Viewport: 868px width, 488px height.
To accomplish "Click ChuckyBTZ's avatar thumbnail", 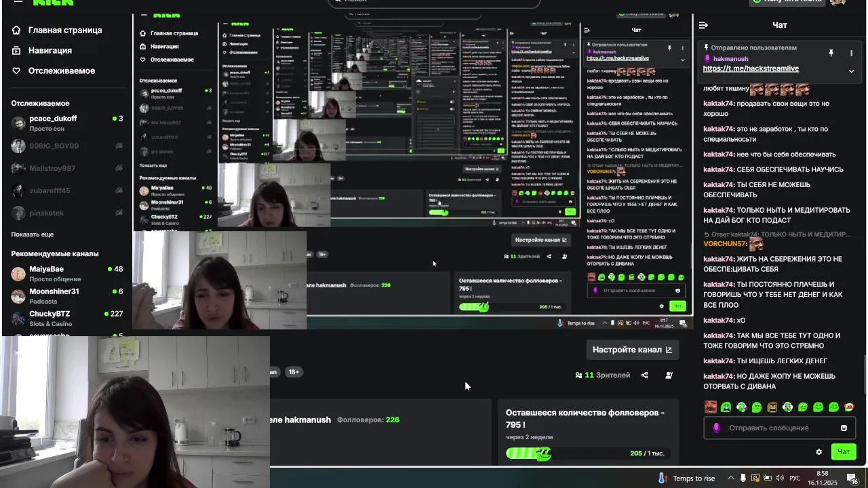I will tap(18, 319).
